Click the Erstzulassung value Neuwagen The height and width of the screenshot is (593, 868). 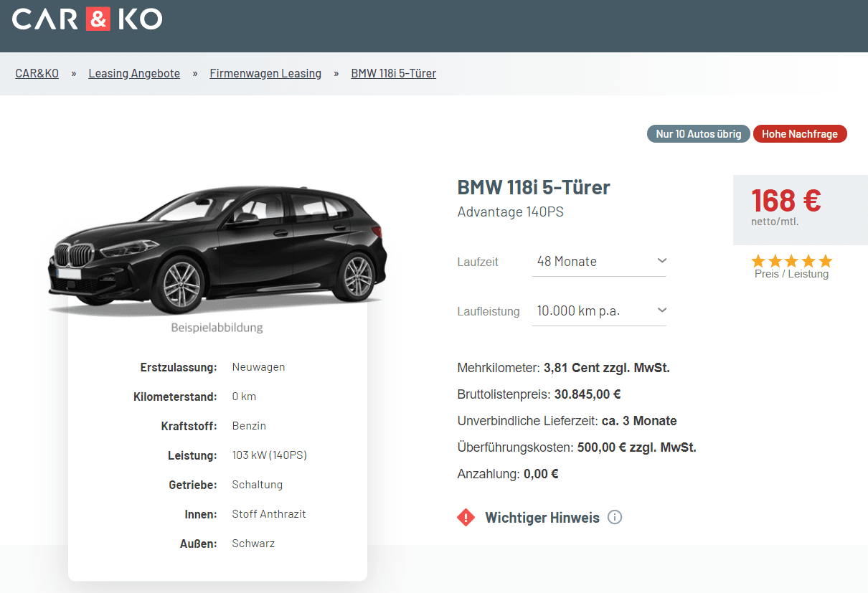(x=258, y=367)
